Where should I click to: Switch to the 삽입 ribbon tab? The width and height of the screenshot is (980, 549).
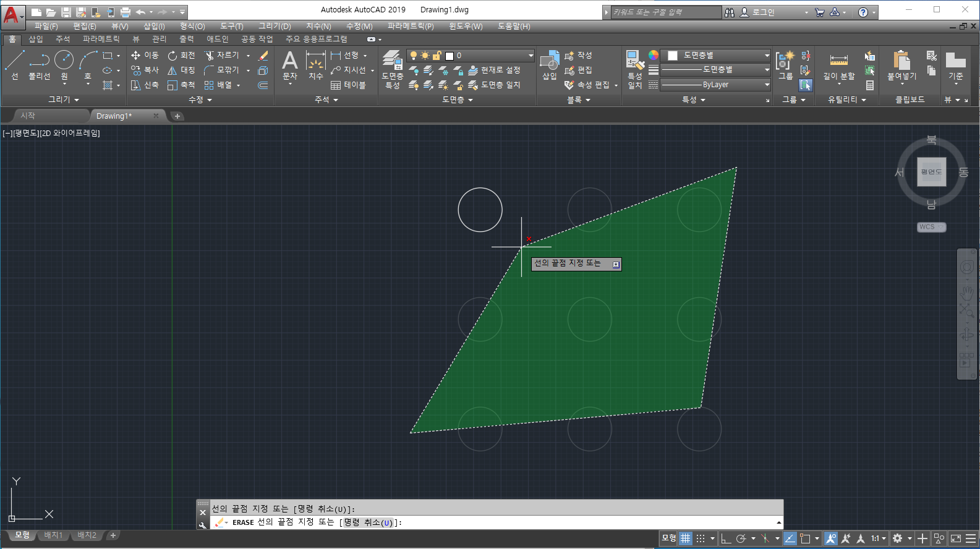click(x=36, y=39)
